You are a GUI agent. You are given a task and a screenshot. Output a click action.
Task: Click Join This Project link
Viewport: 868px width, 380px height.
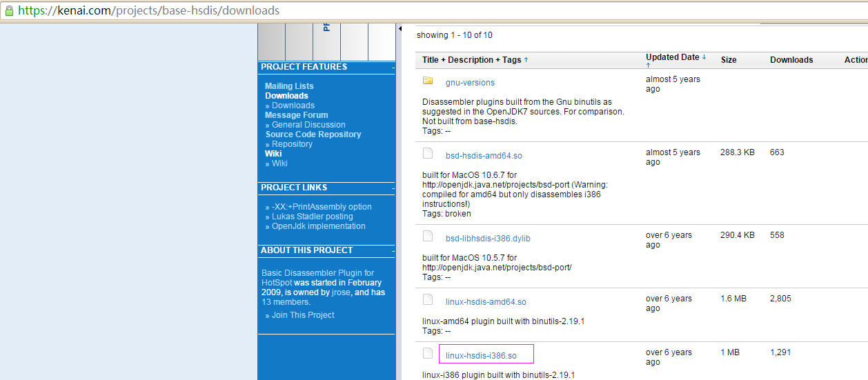(303, 315)
